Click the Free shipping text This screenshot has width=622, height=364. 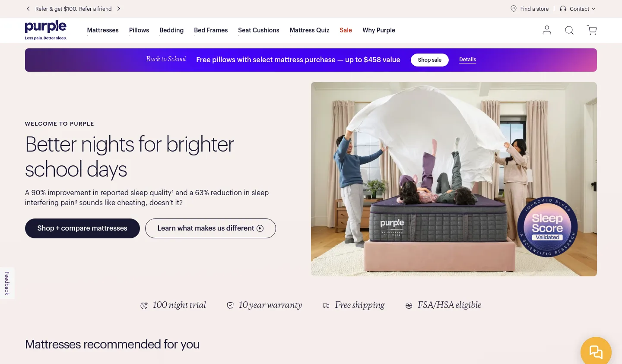click(x=360, y=305)
